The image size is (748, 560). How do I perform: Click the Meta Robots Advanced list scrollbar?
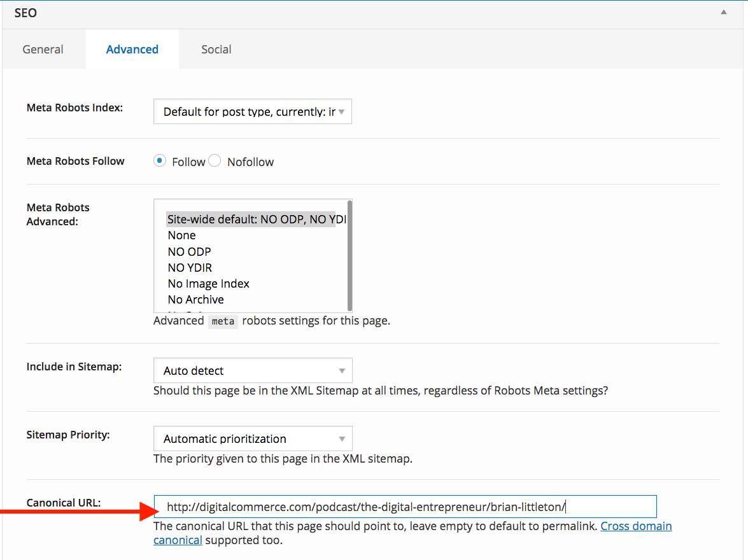click(349, 255)
